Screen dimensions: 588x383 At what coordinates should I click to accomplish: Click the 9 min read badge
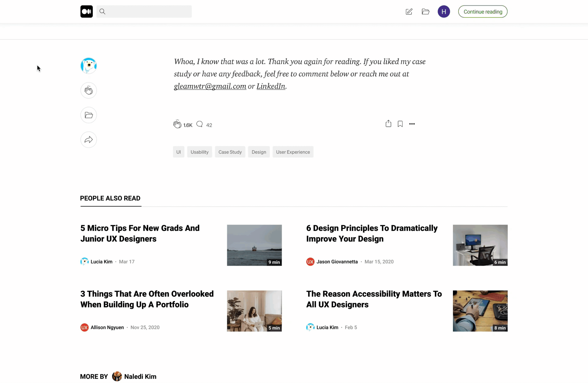(x=274, y=262)
